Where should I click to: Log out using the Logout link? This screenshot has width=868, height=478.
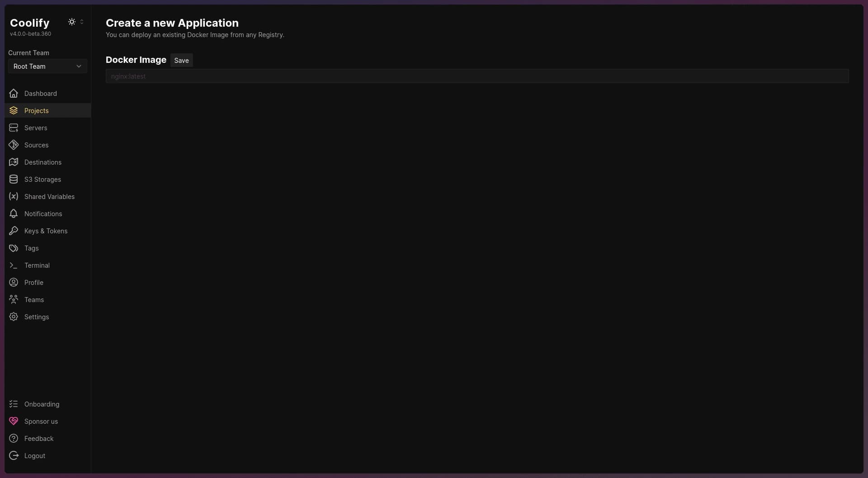click(x=47, y=455)
